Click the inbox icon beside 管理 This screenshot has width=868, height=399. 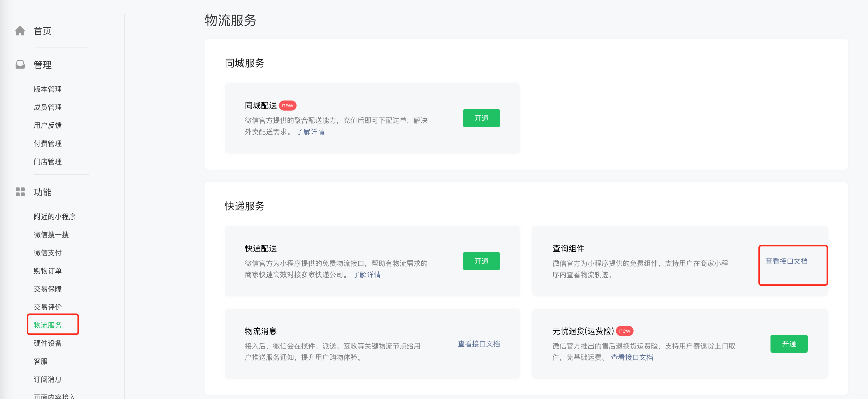tap(20, 64)
